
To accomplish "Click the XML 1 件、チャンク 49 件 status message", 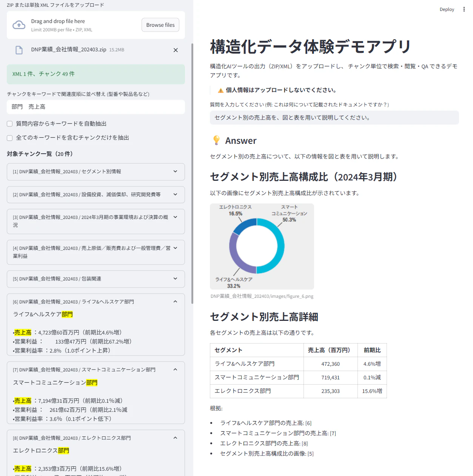I will pos(96,74).
